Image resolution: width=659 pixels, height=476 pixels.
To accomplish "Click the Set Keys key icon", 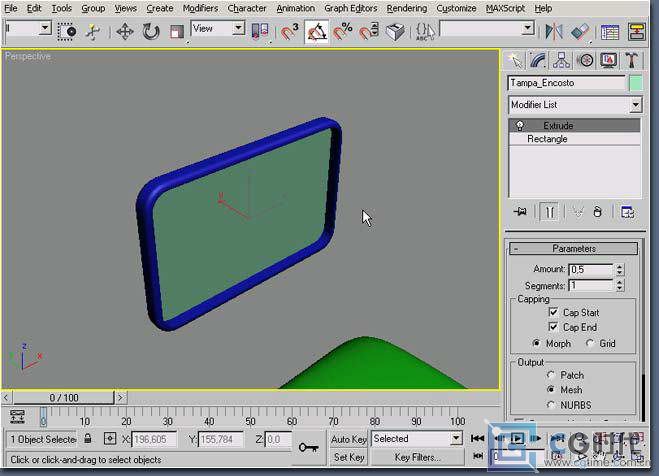I will point(308,448).
